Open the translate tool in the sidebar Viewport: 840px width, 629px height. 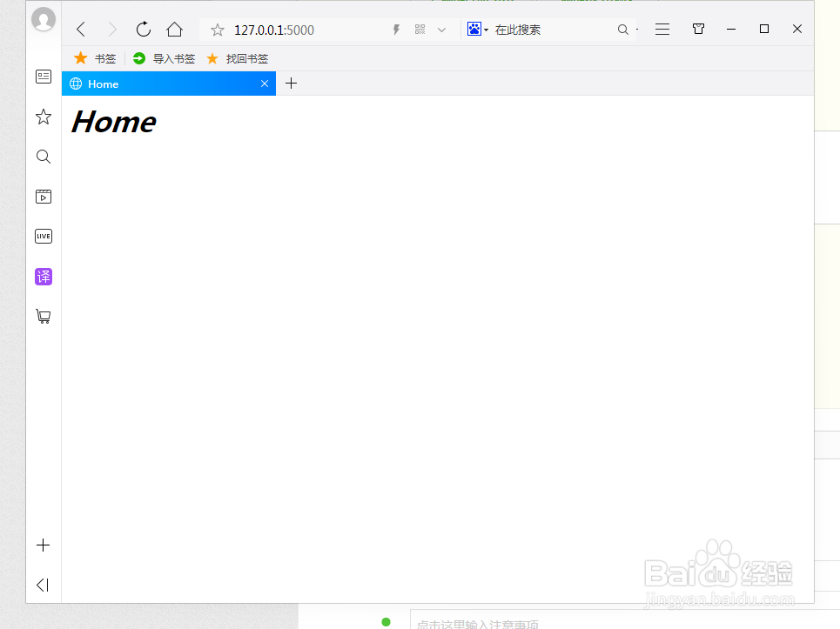[x=43, y=276]
